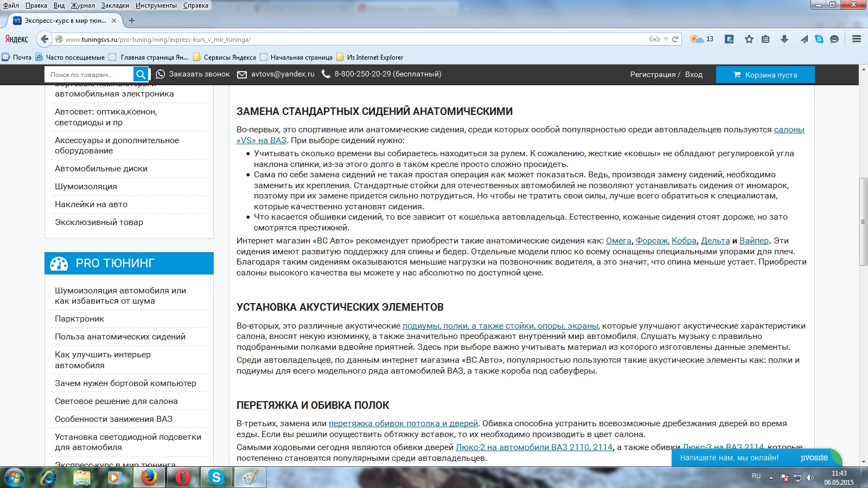This screenshot has width=868, height=488.
Task: Click Заказать звонок link
Action: click(193, 74)
